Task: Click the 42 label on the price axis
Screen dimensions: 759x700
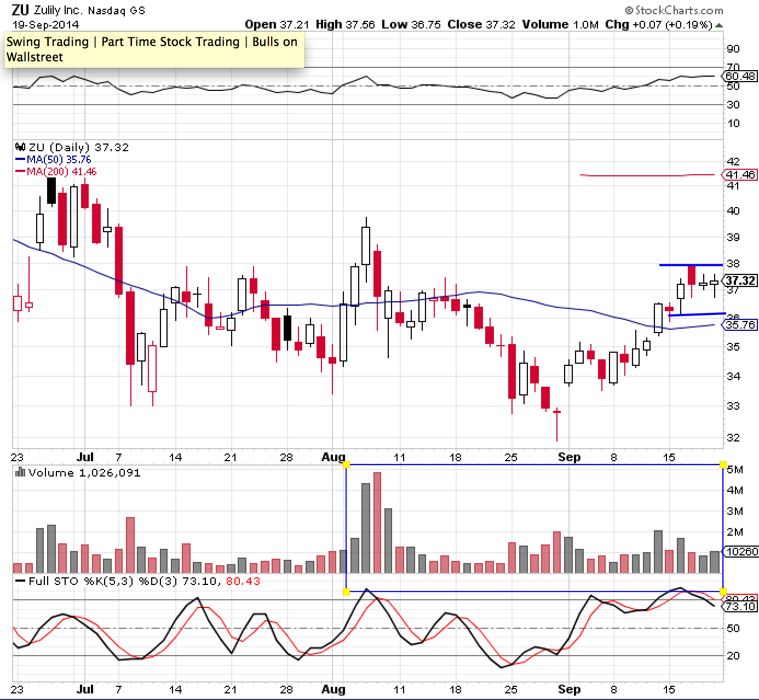Action: pos(733,162)
